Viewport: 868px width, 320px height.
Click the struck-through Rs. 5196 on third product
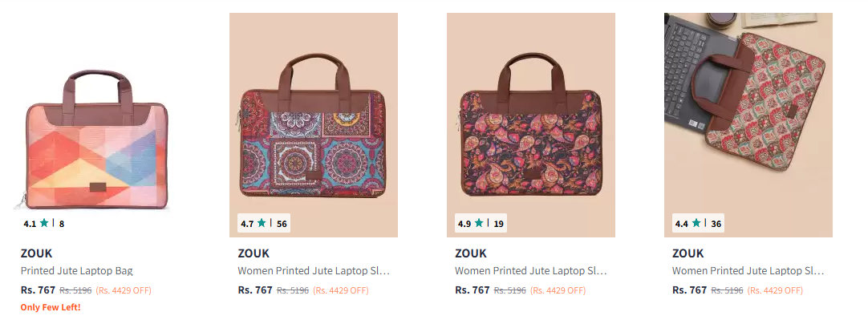coord(510,290)
